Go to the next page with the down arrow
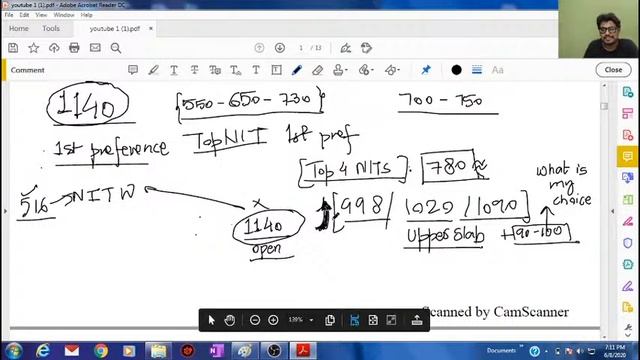This screenshot has height=360, width=640. [280, 48]
